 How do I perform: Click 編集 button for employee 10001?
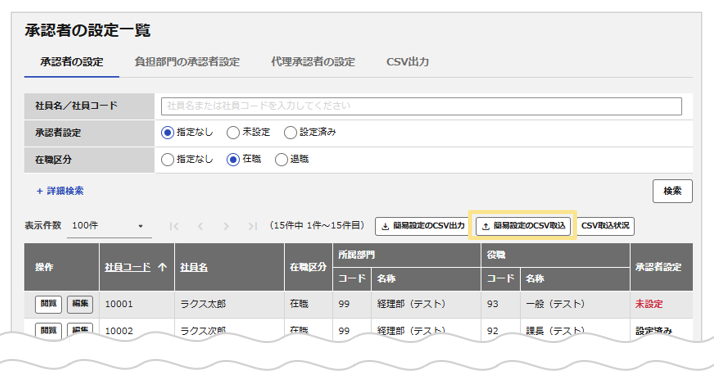tap(80, 304)
